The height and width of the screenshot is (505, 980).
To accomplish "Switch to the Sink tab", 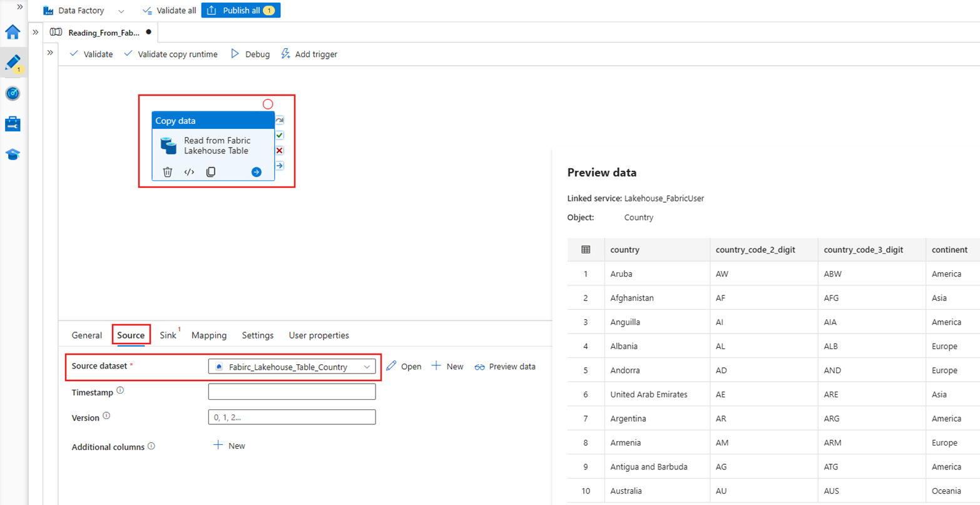I will (x=168, y=335).
